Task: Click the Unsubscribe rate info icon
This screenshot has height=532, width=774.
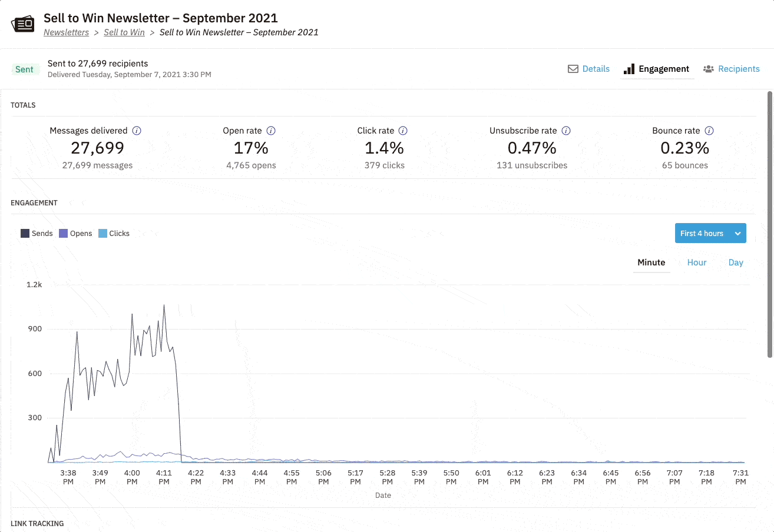Action: tap(566, 131)
